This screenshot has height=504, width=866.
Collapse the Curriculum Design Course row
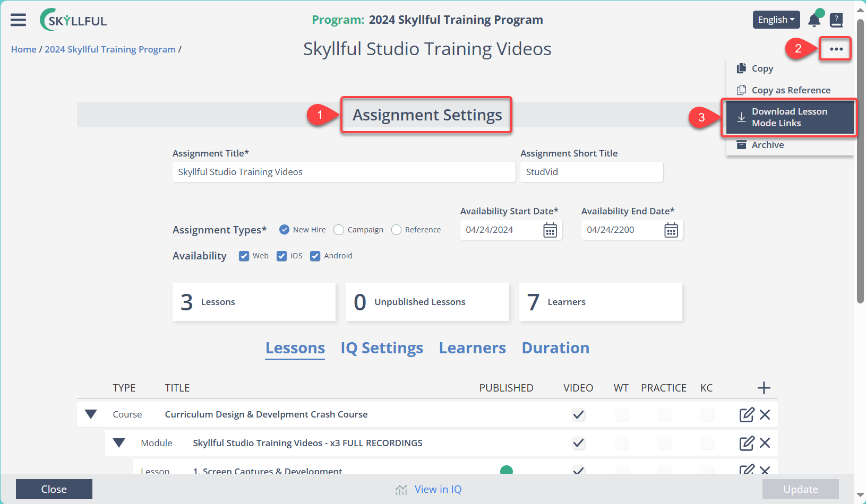91,414
